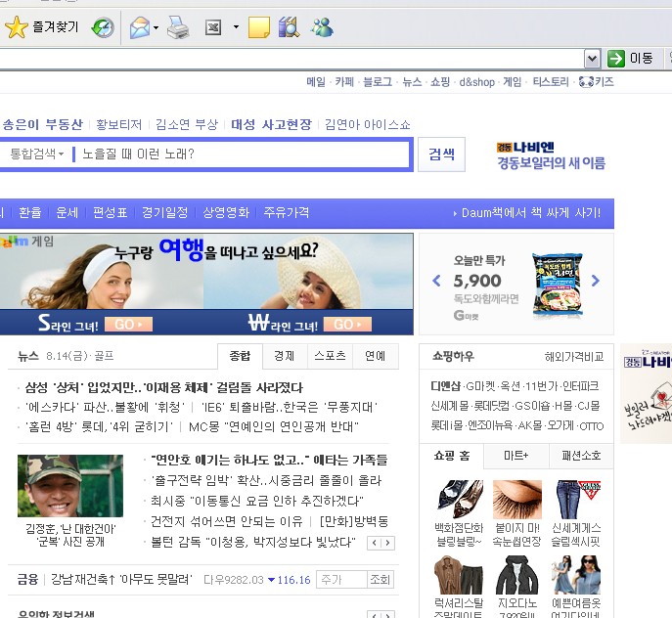
Task: Click the 신세계게스 jeans product thumbnail
Action: pyautogui.click(x=576, y=500)
